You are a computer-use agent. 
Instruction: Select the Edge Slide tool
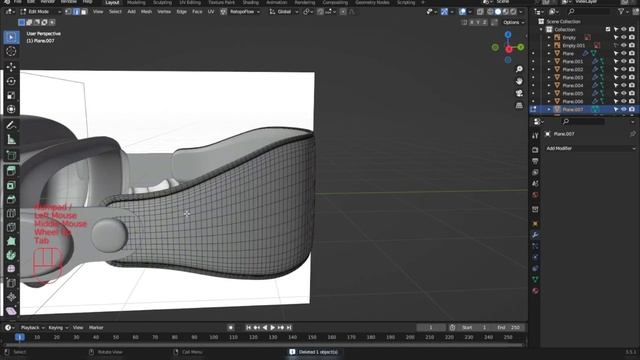click(11, 283)
